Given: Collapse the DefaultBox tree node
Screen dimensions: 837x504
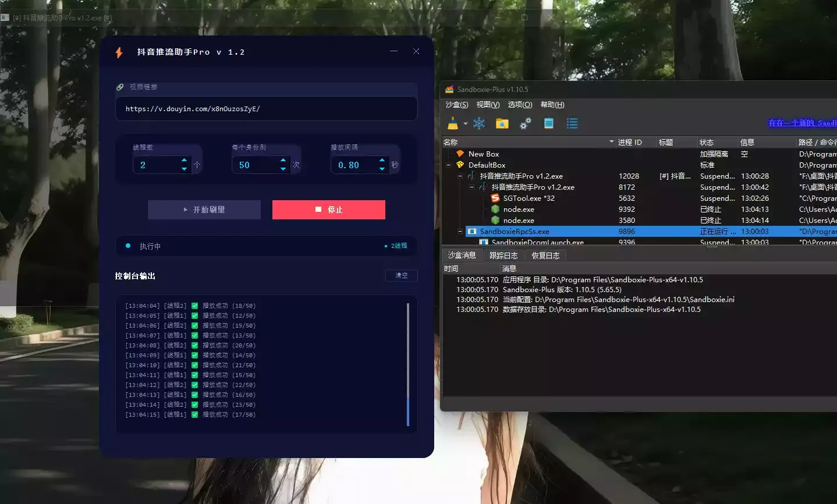Looking at the screenshot, I should 448,165.
